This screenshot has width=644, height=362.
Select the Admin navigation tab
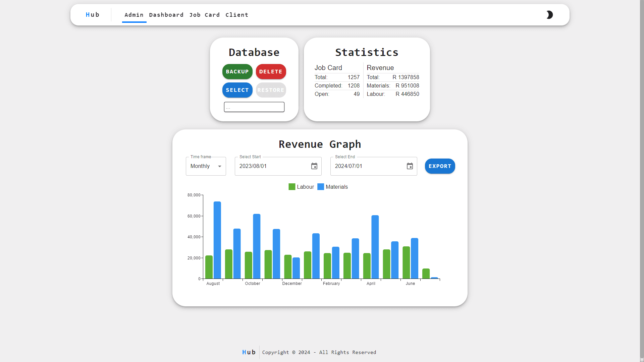point(134,15)
